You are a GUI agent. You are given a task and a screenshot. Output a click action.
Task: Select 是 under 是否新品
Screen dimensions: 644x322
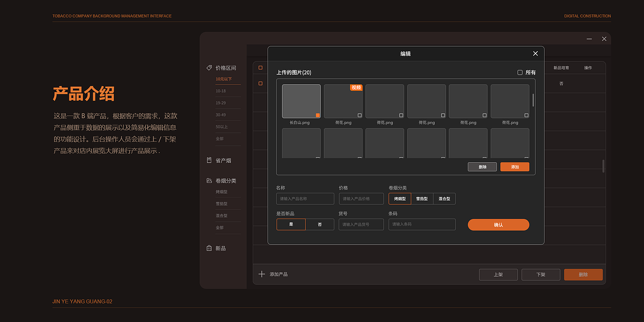(x=291, y=224)
